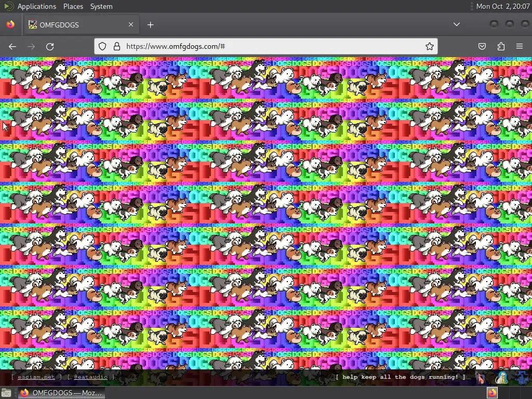This screenshot has width=532, height=399.
Task: Reload the omfgdogs page
Action: point(50,46)
